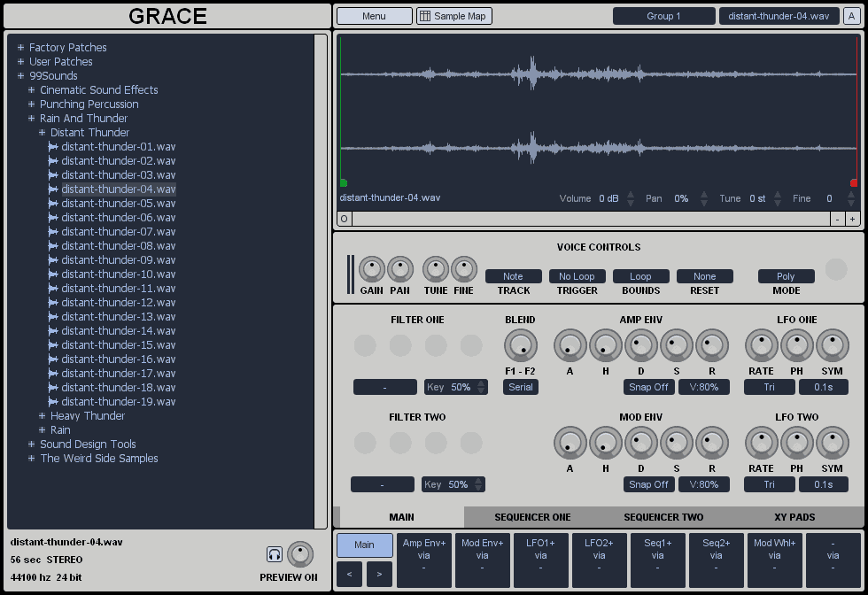Click the Gain knob in Voice Controls

[x=372, y=269]
